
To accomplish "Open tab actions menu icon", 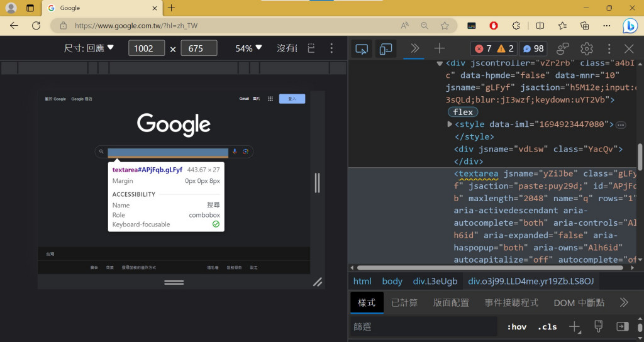I will 30,8.
